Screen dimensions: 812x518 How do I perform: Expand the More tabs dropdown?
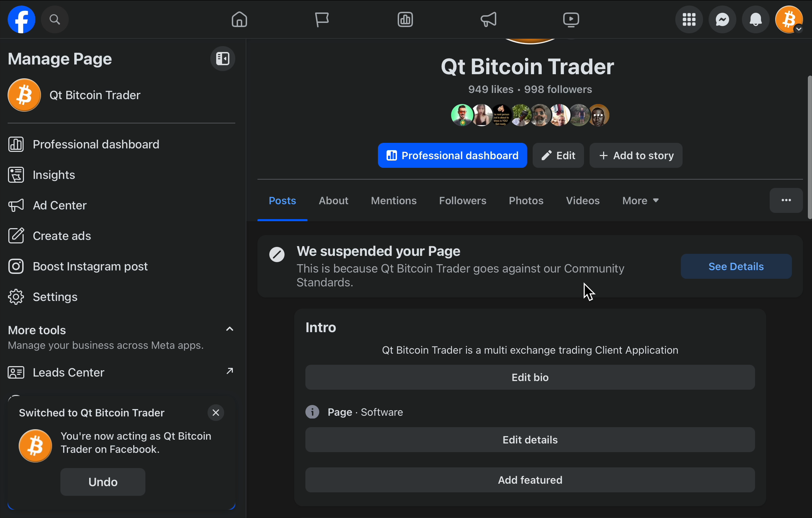point(641,200)
